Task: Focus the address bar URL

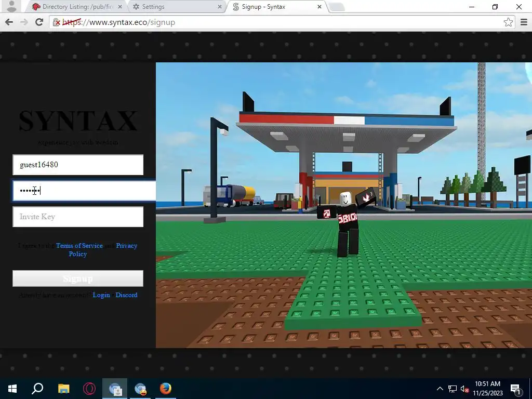Action: pyautogui.click(x=282, y=22)
